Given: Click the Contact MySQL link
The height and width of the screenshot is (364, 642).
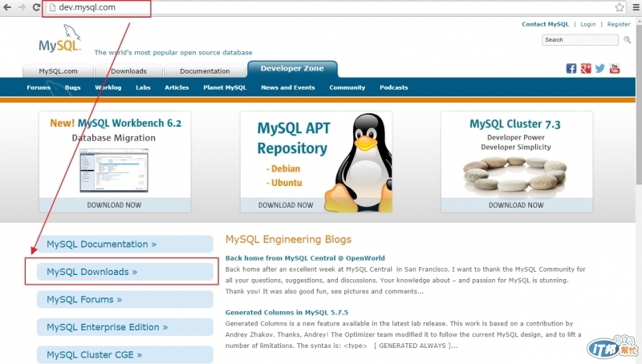Looking at the screenshot, I should (546, 24).
